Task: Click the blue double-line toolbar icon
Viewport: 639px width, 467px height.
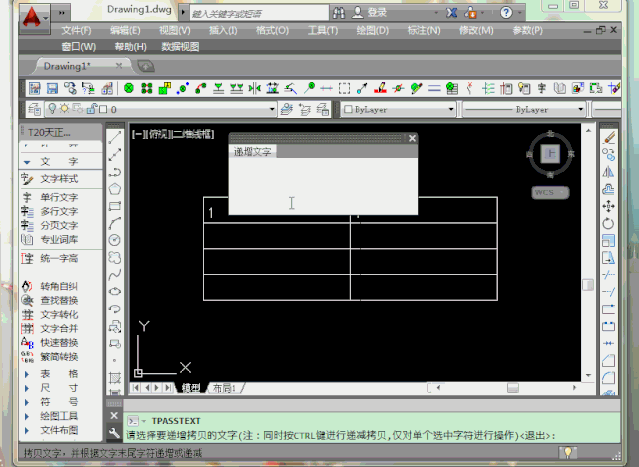Action: [x=434, y=88]
